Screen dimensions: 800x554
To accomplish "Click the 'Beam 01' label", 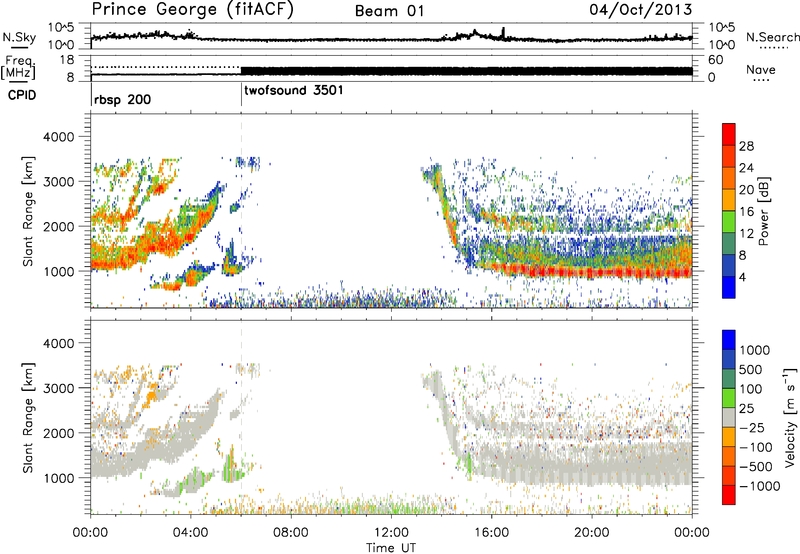I will tap(390, 11).
